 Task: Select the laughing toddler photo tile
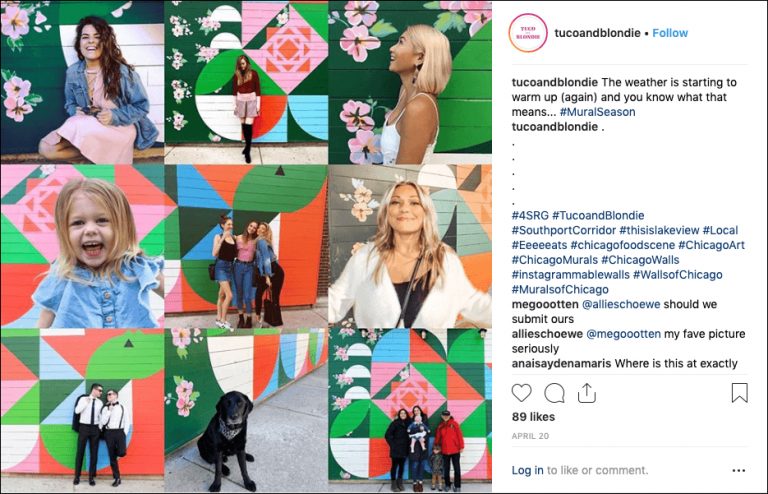[x=82, y=246]
